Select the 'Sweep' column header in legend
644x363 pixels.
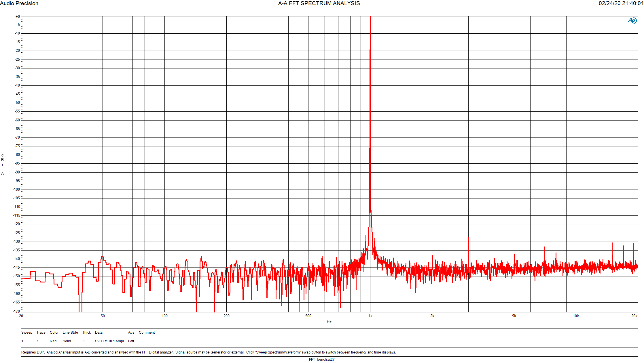point(27,333)
